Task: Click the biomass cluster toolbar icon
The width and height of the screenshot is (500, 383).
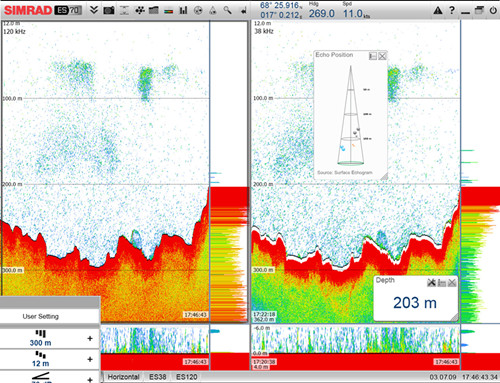Action: (140, 11)
